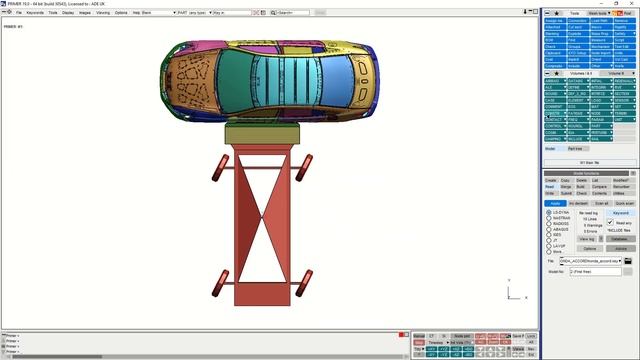640x360 pixels.
Task: Open the Cut sect tool
Action: (x=578, y=27)
